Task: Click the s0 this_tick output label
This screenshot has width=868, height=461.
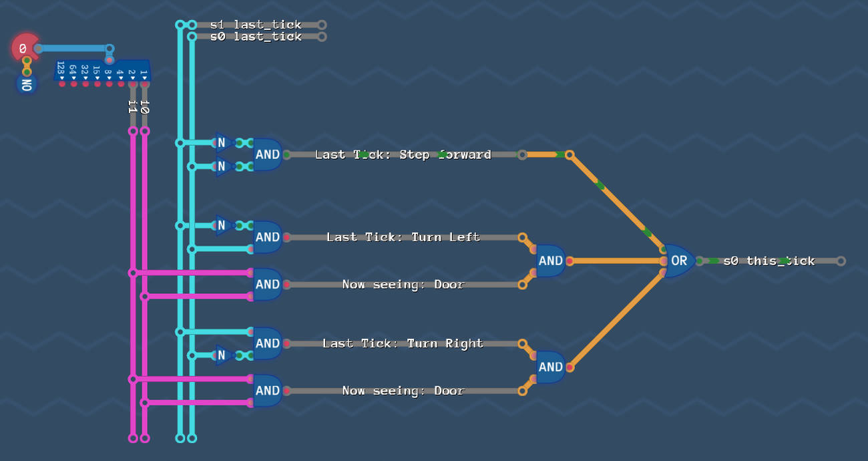Action: coord(769,261)
